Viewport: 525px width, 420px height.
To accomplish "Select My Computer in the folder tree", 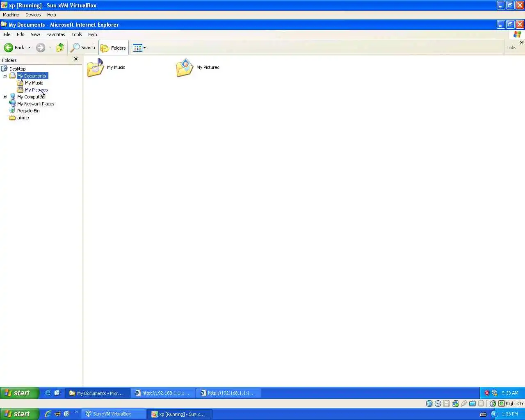I will [30, 97].
